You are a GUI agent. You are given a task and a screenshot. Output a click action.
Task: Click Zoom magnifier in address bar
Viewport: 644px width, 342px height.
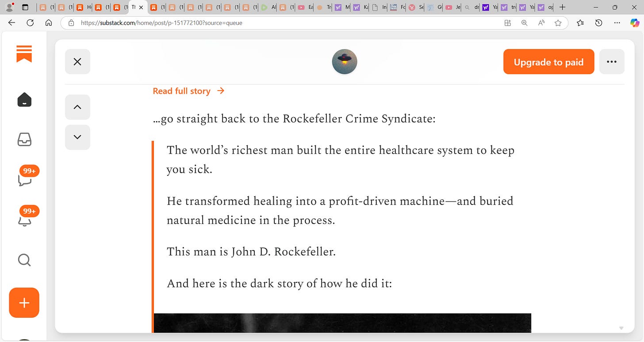point(525,23)
